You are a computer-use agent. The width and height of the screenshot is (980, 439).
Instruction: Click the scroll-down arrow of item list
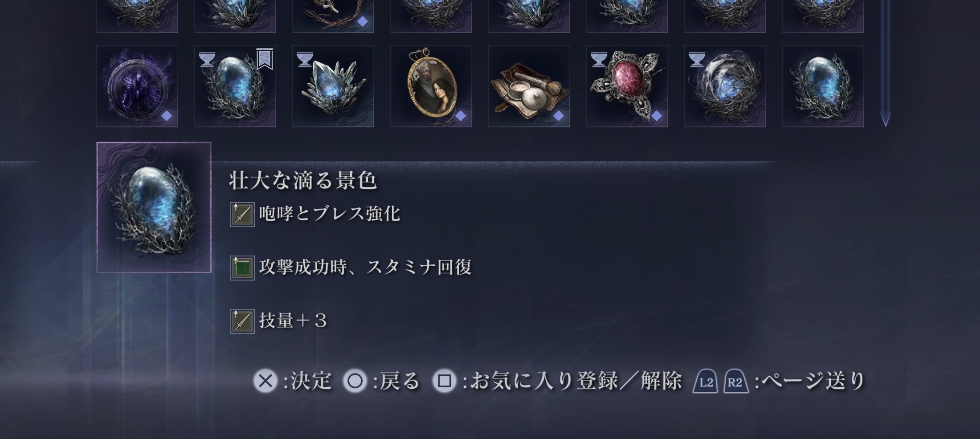click(886, 119)
